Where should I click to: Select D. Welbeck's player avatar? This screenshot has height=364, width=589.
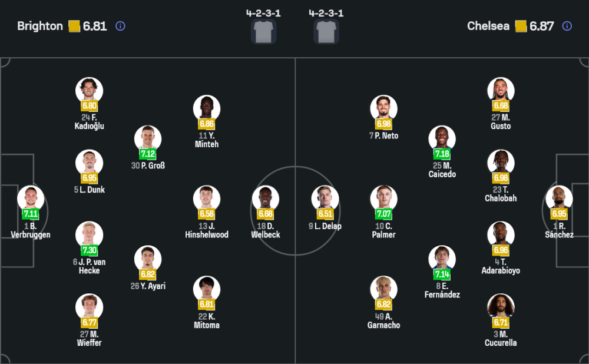(266, 198)
